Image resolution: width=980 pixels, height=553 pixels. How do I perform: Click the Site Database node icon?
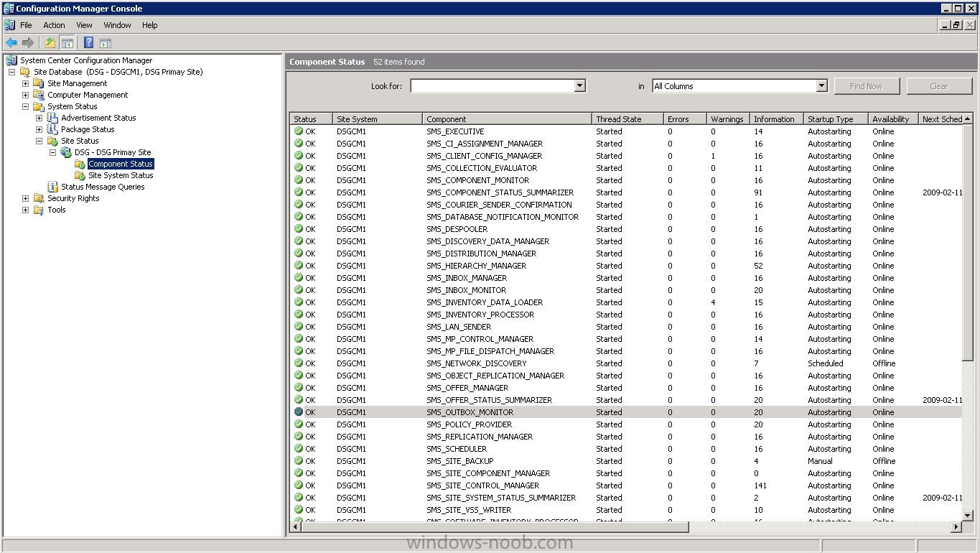pyautogui.click(x=25, y=72)
